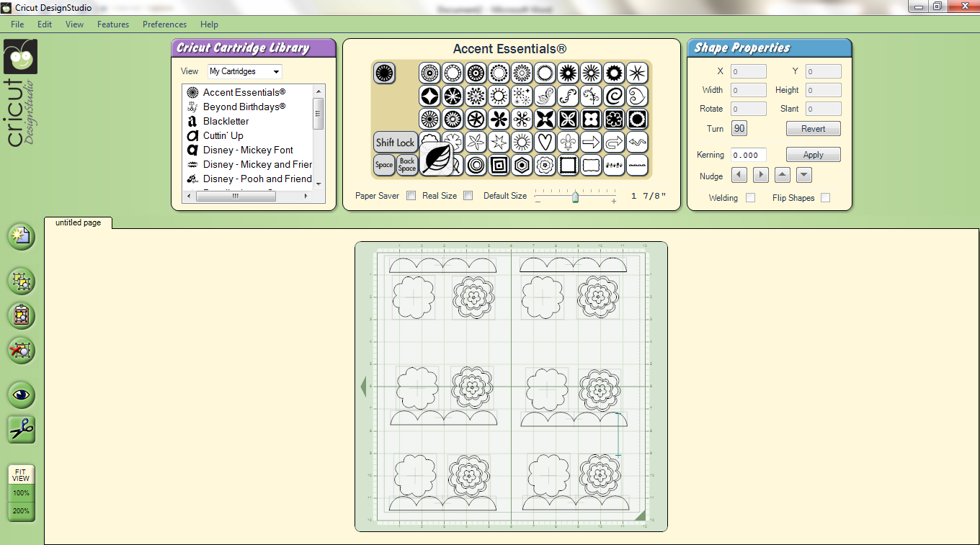The width and height of the screenshot is (980, 545).
Task: Select the scalloped square frame key
Action: pos(568,165)
